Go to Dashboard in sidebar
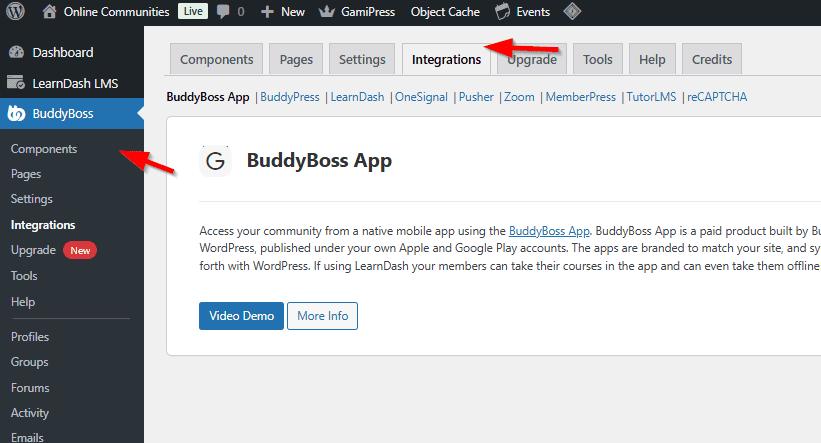Viewport: 821px width, 443px height. (63, 52)
